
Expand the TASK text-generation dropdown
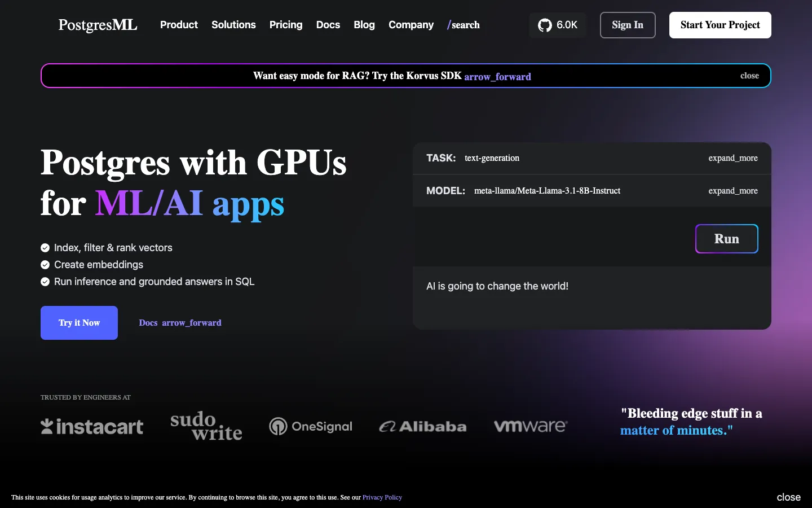pos(592,158)
